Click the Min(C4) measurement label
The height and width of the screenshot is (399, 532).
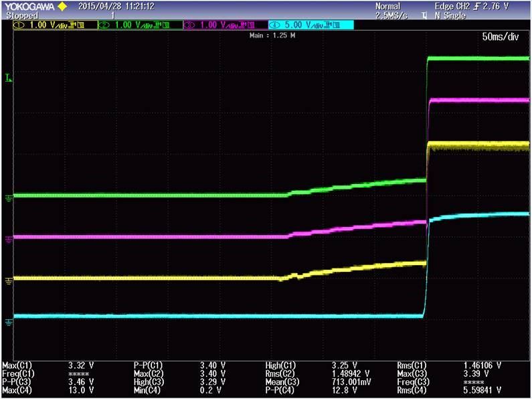point(147,390)
